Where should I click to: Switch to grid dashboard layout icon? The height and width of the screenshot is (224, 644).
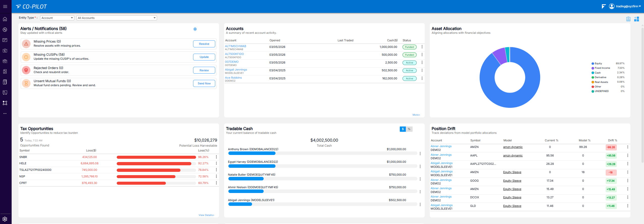(x=636, y=19)
